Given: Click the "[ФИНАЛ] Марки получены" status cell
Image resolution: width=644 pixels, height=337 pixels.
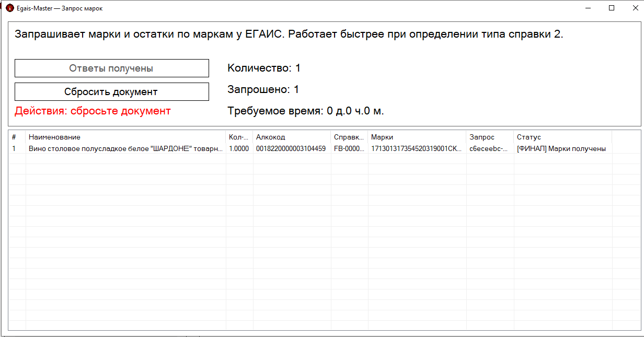Looking at the screenshot, I should [561, 148].
